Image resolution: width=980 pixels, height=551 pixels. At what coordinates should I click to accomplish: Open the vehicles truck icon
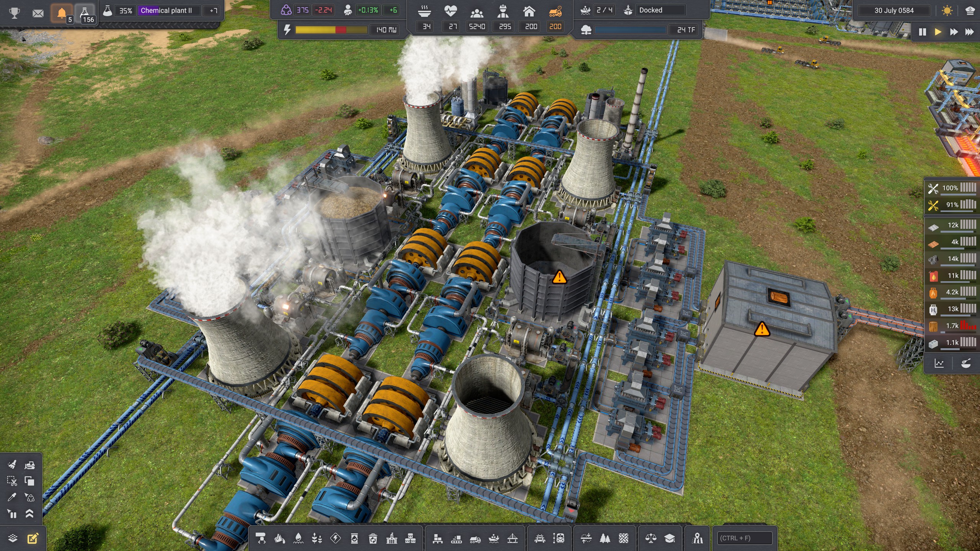tap(555, 11)
